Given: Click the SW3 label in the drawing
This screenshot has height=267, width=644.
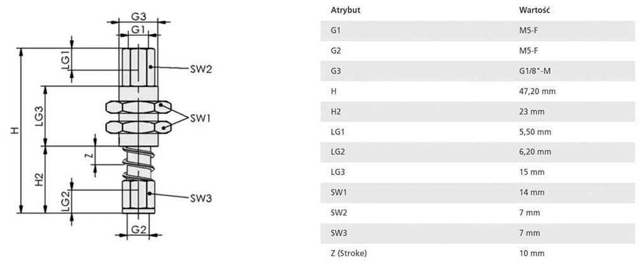Looking at the screenshot, I should 201,198.
